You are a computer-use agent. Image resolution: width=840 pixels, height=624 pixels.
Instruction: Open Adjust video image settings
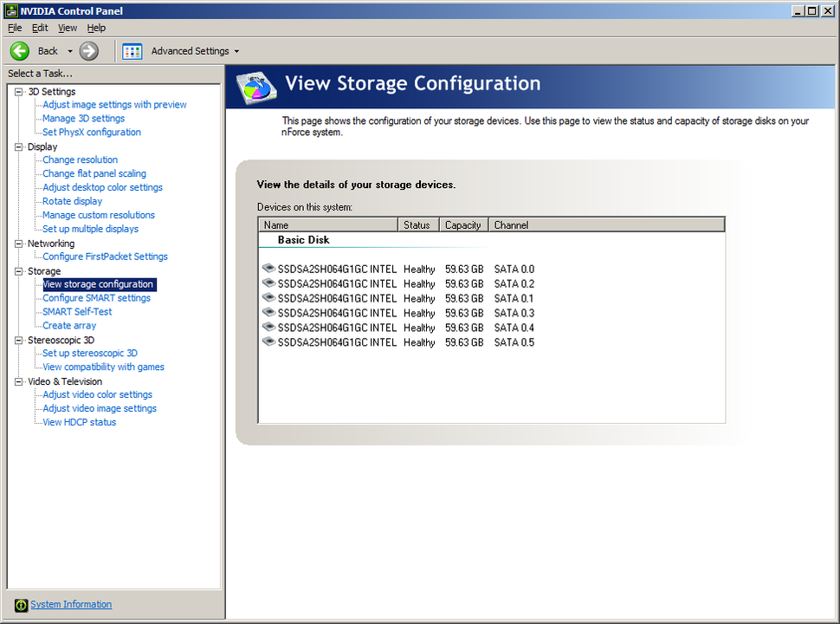pos(100,408)
